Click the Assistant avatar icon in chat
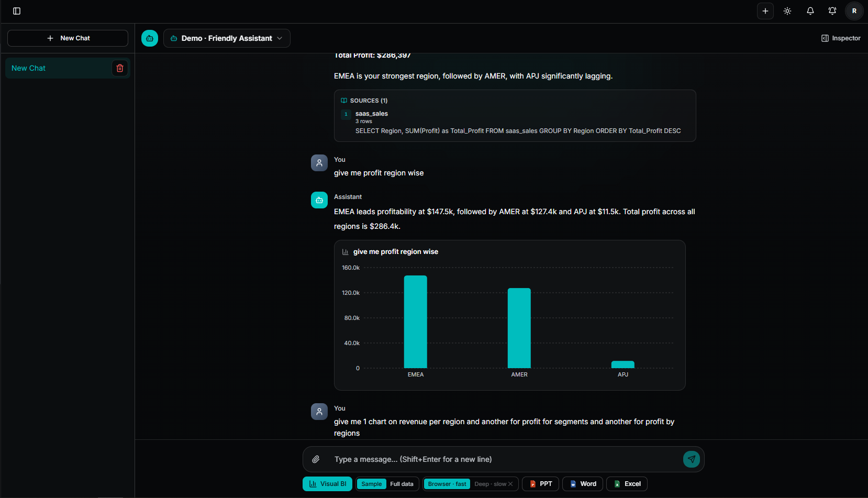 click(319, 200)
